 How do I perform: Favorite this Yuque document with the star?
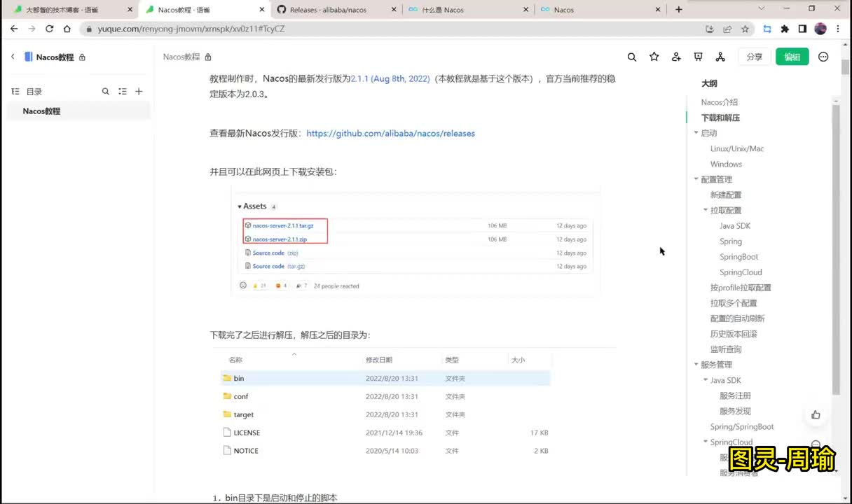point(654,57)
